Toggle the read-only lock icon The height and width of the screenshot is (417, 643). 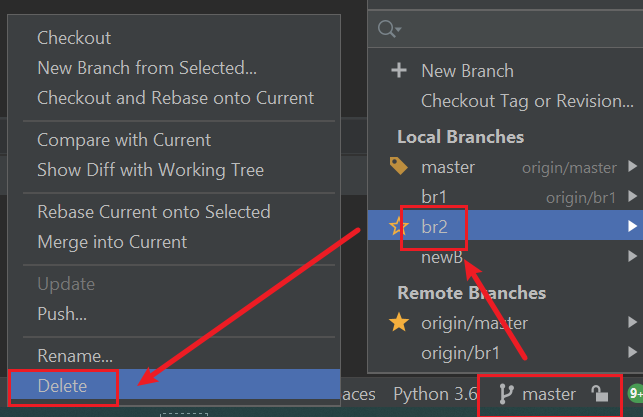tap(600, 394)
